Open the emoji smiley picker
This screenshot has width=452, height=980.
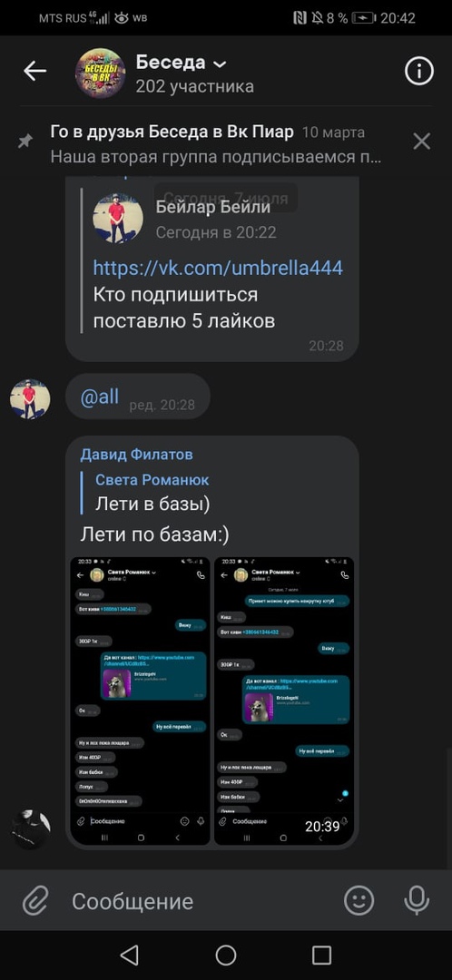pos(359,901)
